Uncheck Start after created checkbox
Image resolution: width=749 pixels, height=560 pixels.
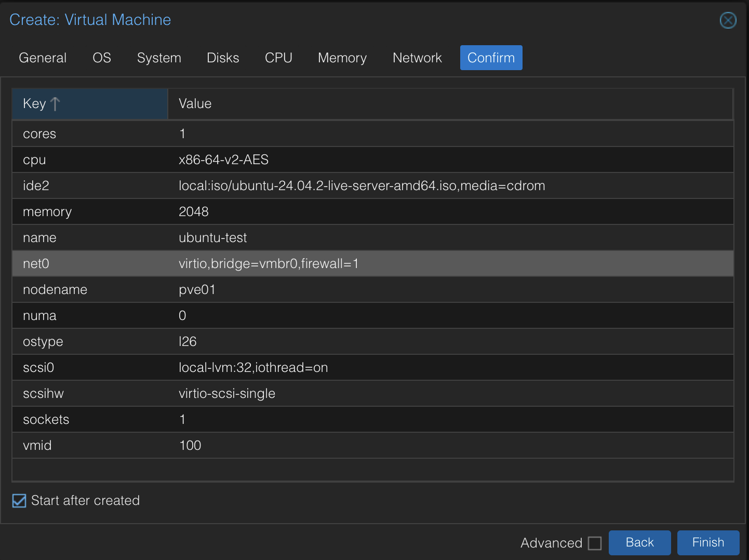pyautogui.click(x=19, y=501)
